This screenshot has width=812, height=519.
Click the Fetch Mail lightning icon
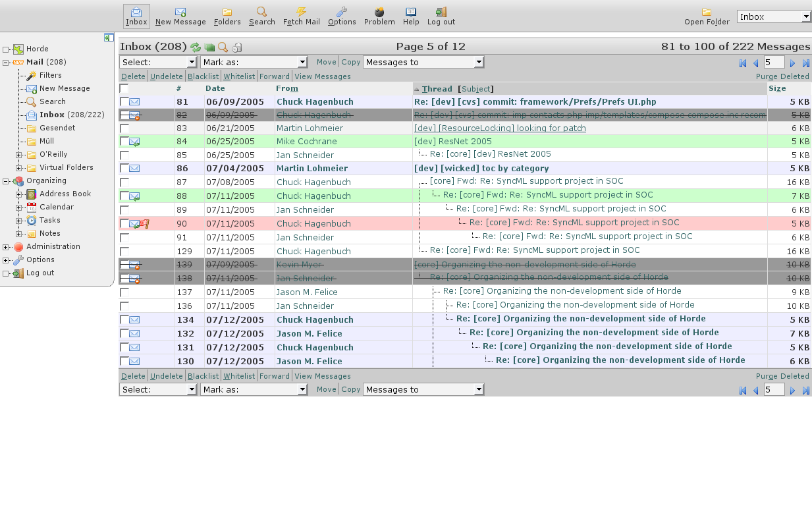click(x=301, y=12)
